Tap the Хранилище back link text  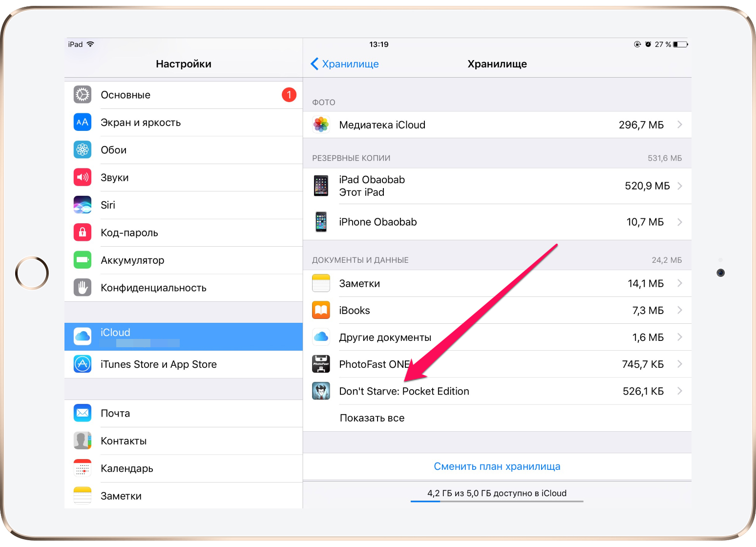pos(350,64)
